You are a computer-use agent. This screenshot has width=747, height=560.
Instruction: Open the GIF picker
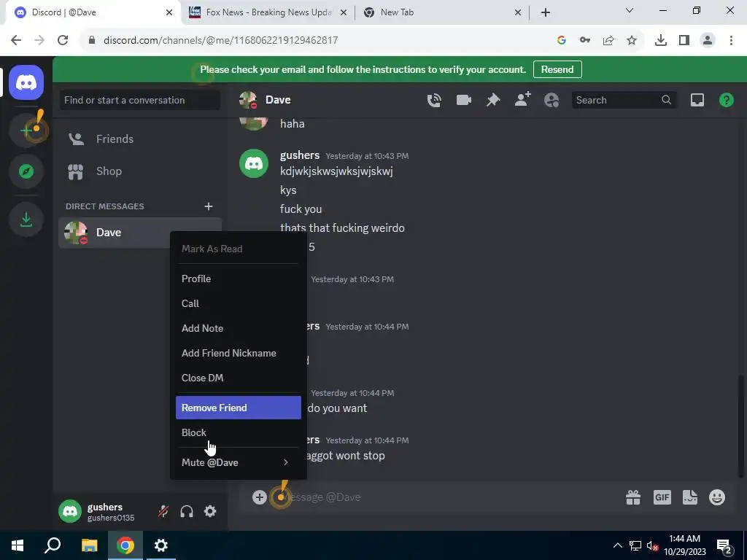[x=662, y=497]
